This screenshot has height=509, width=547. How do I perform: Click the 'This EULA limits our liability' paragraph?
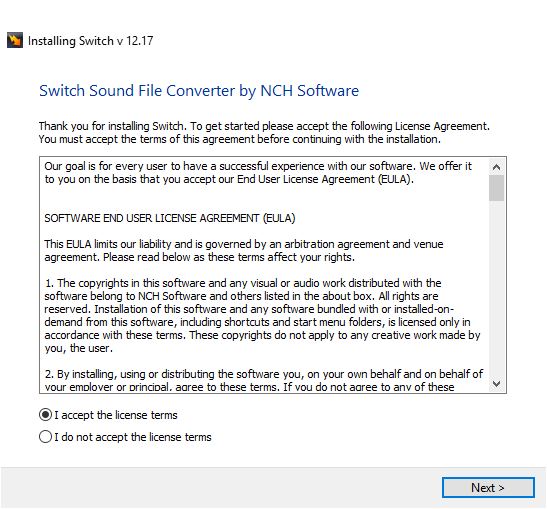243,250
